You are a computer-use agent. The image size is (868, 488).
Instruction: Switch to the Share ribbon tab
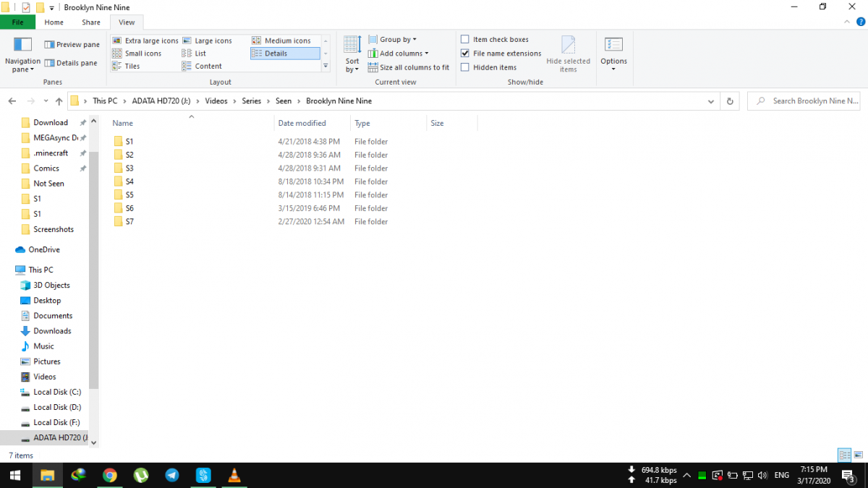click(x=91, y=22)
